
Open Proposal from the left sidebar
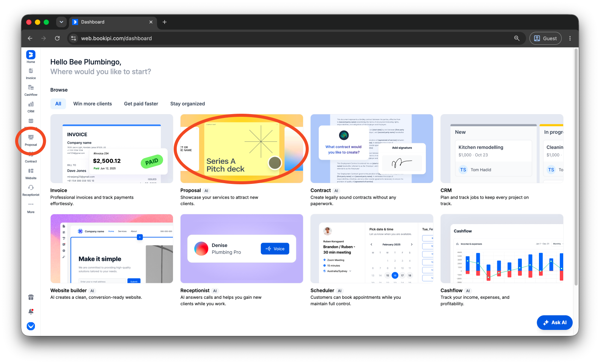[x=31, y=140]
